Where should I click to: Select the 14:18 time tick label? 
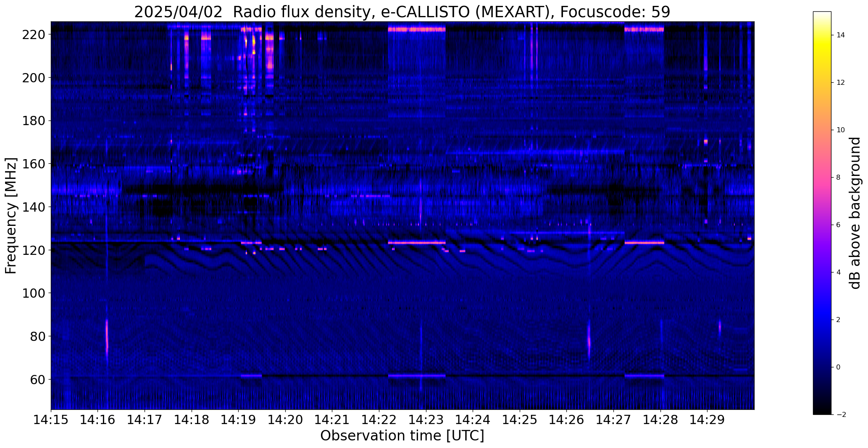coord(192,420)
